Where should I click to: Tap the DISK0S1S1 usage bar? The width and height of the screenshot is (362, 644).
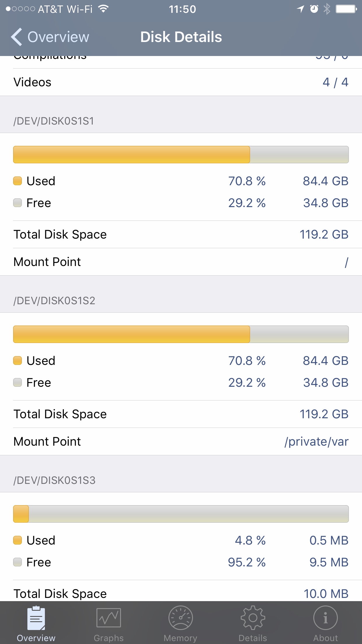click(181, 155)
